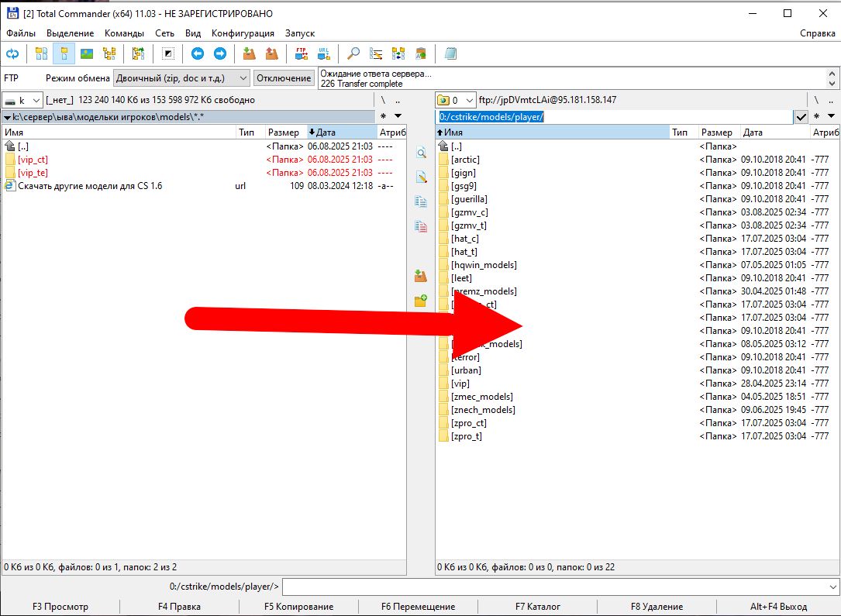The image size is (841, 616).
Task: Click the FTP log scrollbar down arrow
Action: [x=832, y=83]
